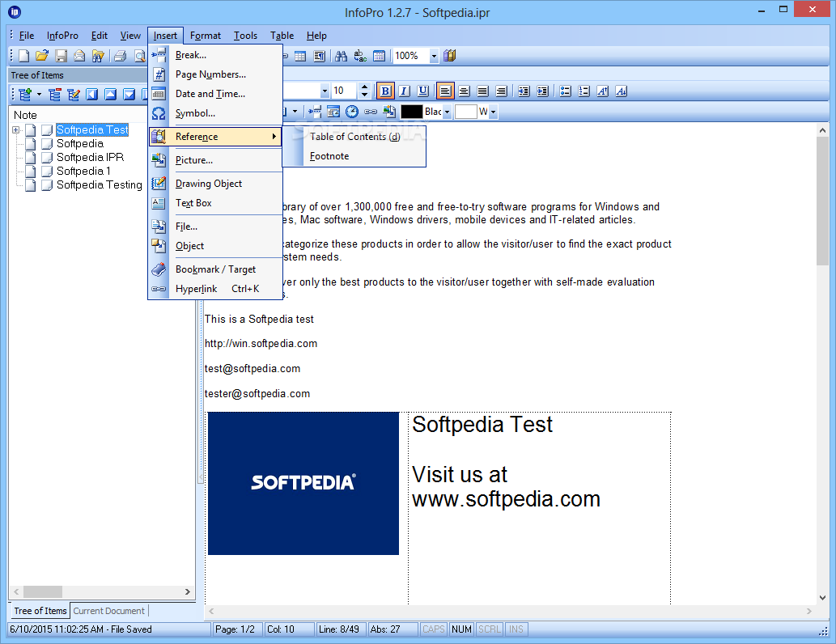
Task: Click the print icon in the toolbar
Action: (x=121, y=56)
